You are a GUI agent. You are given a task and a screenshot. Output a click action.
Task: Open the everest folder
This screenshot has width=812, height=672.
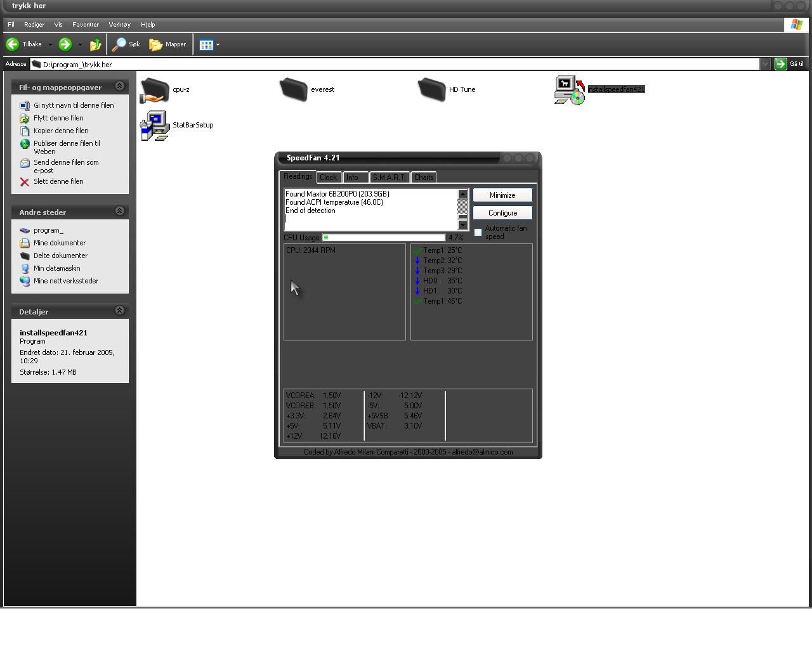pos(293,89)
